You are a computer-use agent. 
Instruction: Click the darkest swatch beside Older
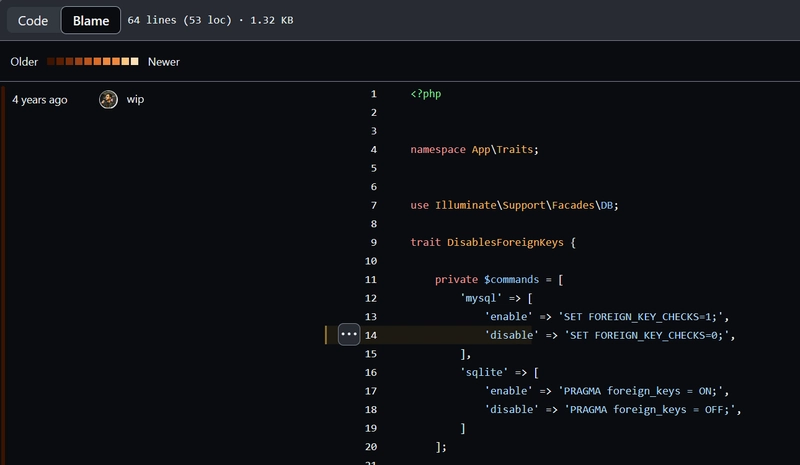51,62
